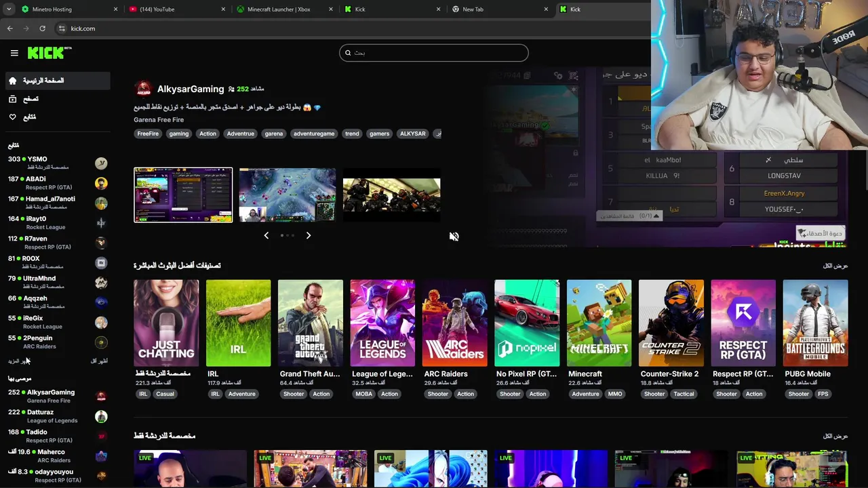The image size is (868, 488).
Task: Open R7aven avatar in sidebar
Action: coord(101,243)
